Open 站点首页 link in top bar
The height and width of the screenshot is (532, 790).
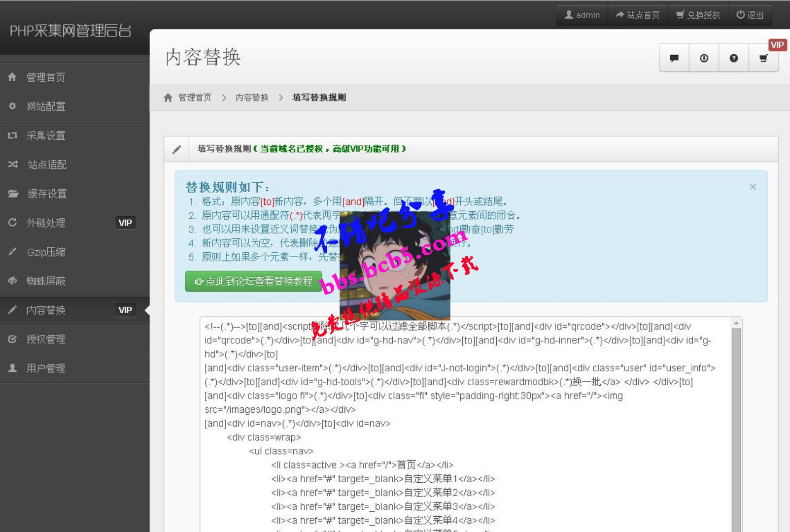[638, 15]
